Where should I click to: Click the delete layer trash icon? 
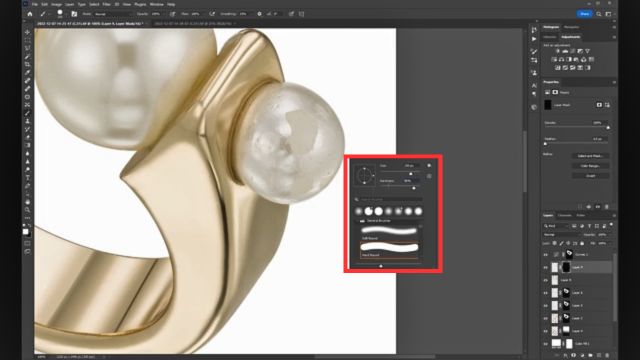(x=607, y=356)
